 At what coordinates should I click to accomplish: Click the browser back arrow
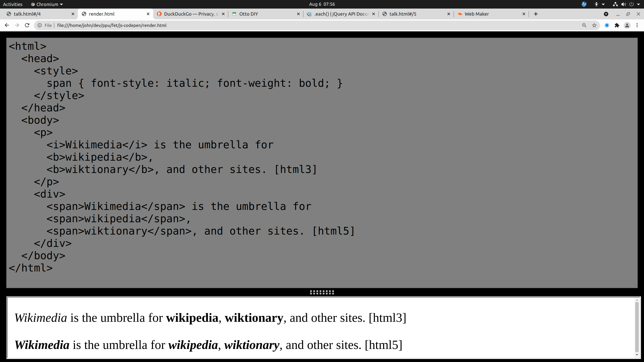click(7, 25)
